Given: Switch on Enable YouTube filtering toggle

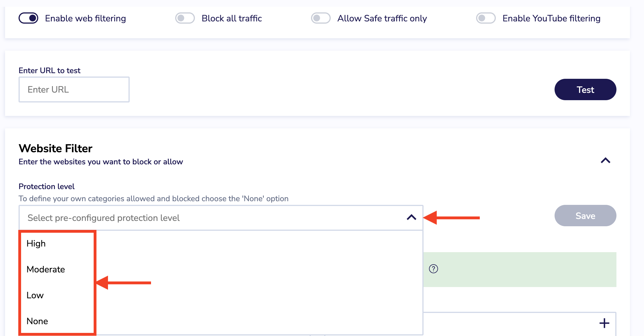Looking at the screenshot, I should [x=486, y=18].
